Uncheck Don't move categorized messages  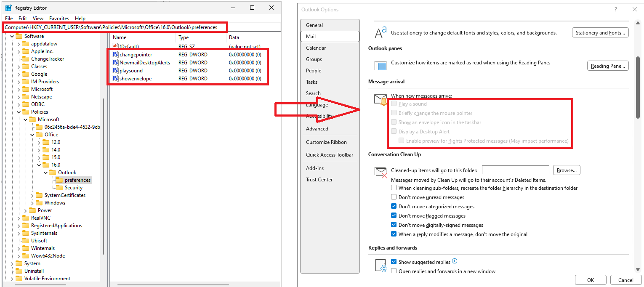pyautogui.click(x=394, y=206)
